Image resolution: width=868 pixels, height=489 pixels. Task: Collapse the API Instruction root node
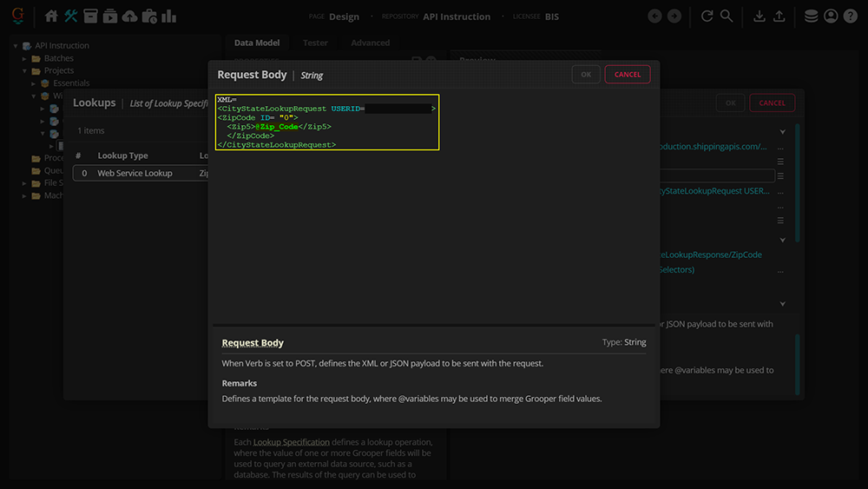[x=16, y=46]
